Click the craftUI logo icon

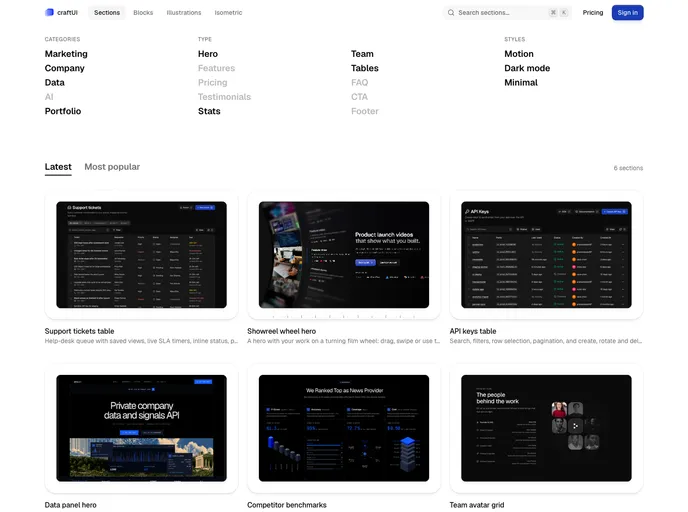(49, 12)
